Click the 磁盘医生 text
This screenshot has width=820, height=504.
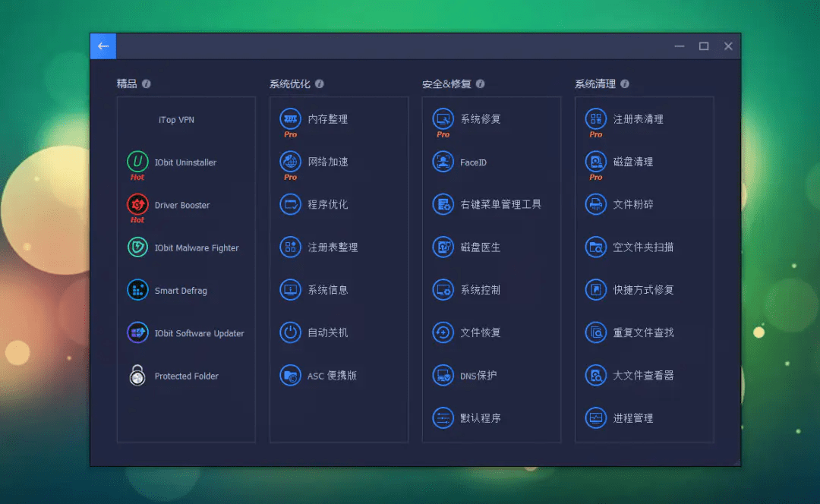coord(480,247)
